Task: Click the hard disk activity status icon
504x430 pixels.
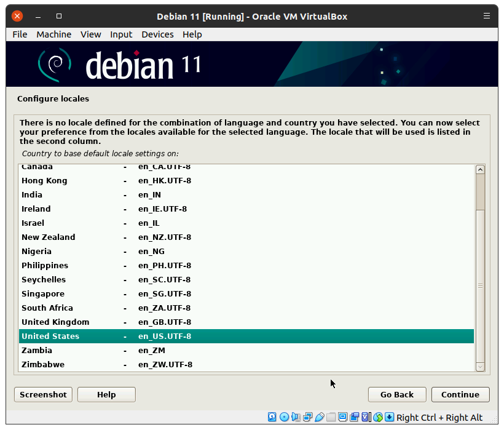Action: 272,418
